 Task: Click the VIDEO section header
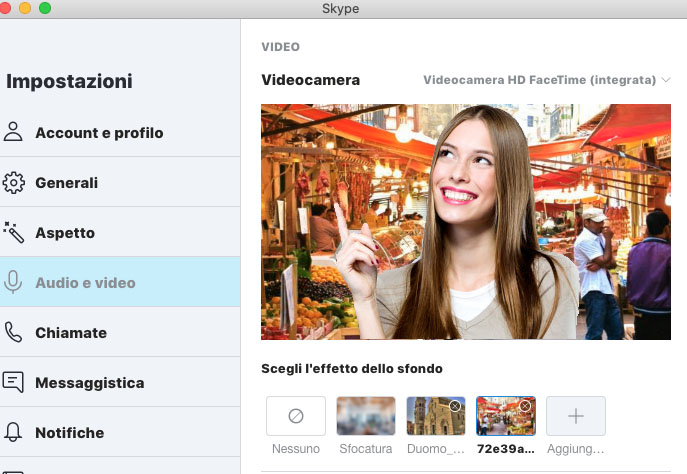(x=280, y=47)
